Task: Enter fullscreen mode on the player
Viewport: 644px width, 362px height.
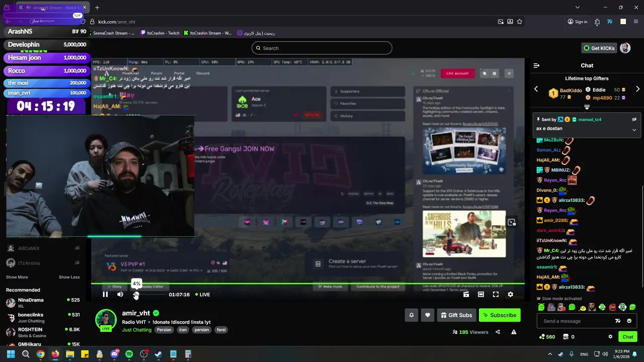Action: 496,295
